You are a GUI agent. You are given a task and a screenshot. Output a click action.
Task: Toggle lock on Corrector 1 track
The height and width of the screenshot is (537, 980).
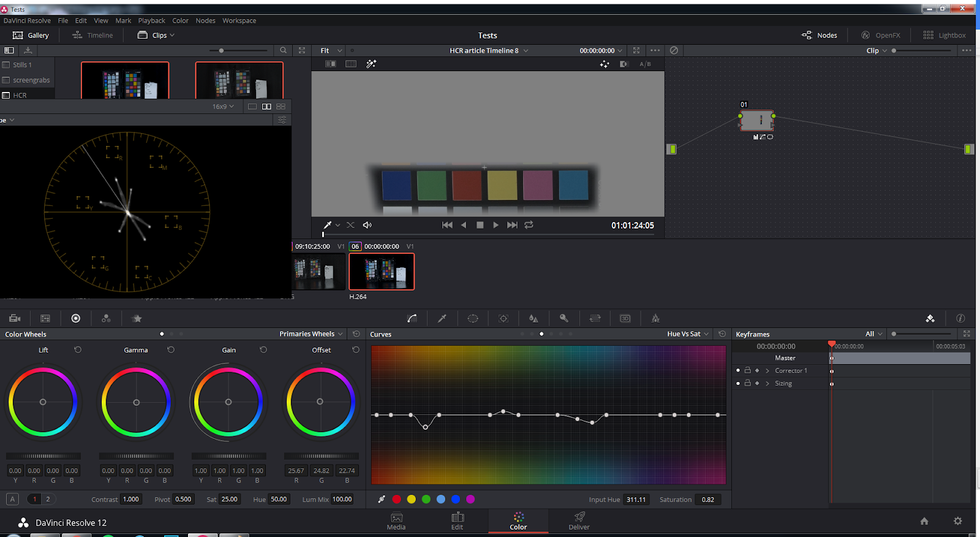pyautogui.click(x=747, y=370)
